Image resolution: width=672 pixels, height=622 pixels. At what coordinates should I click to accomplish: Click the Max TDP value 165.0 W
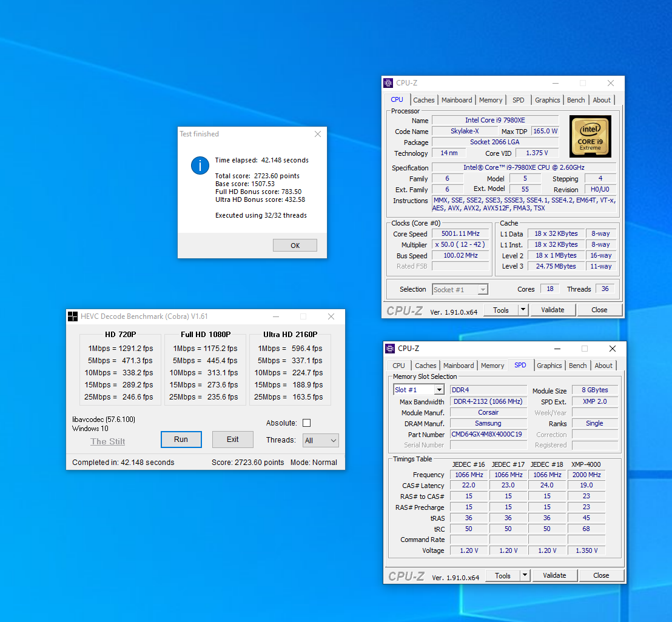[545, 131]
